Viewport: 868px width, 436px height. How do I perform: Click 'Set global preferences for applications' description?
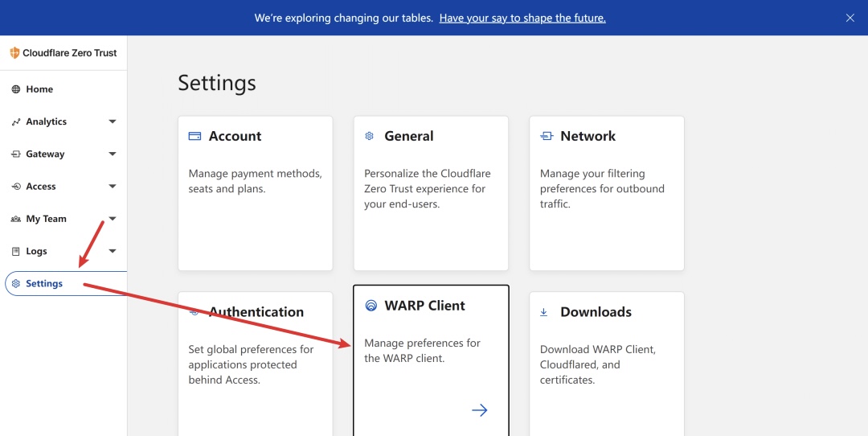click(x=252, y=365)
